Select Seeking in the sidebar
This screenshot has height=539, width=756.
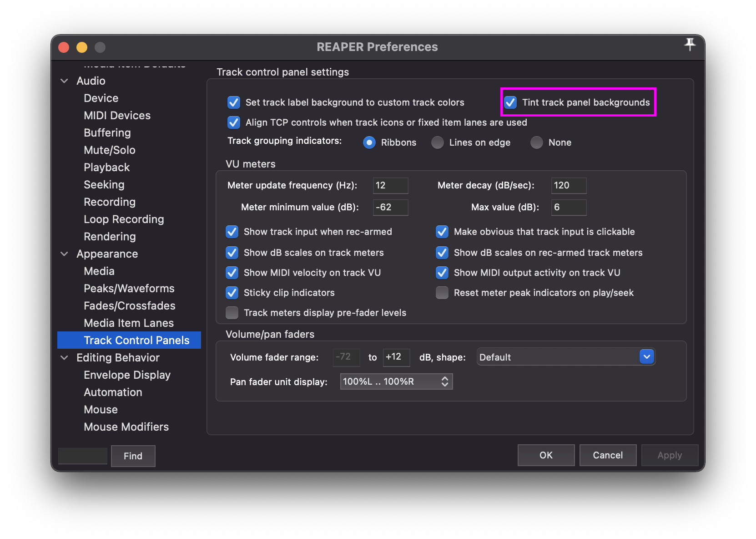click(x=104, y=185)
